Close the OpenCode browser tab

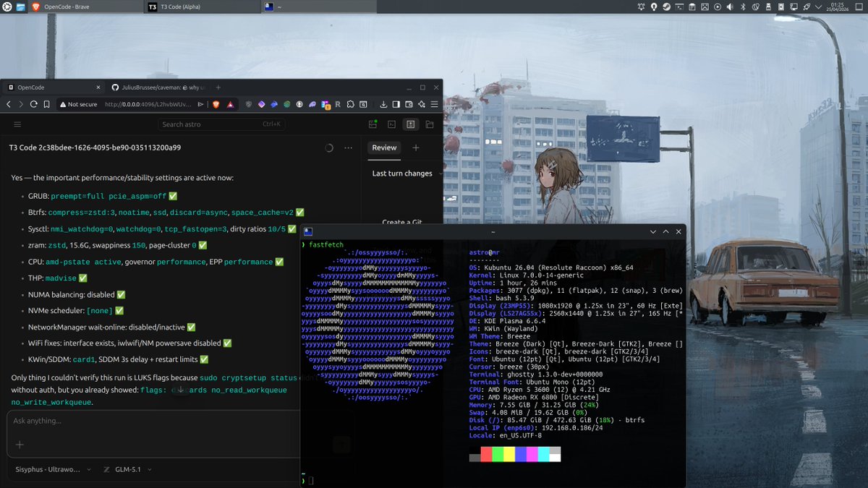tap(98, 87)
